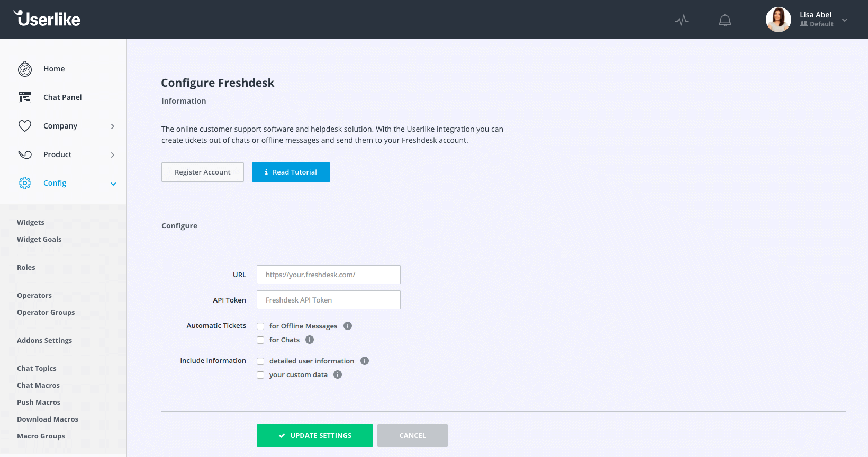Click the Config gear icon
Image resolution: width=868 pixels, height=457 pixels.
pos(25,183)
